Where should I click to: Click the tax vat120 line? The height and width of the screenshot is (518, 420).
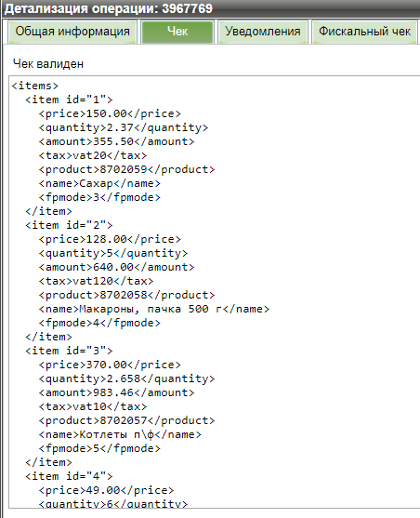96,281
